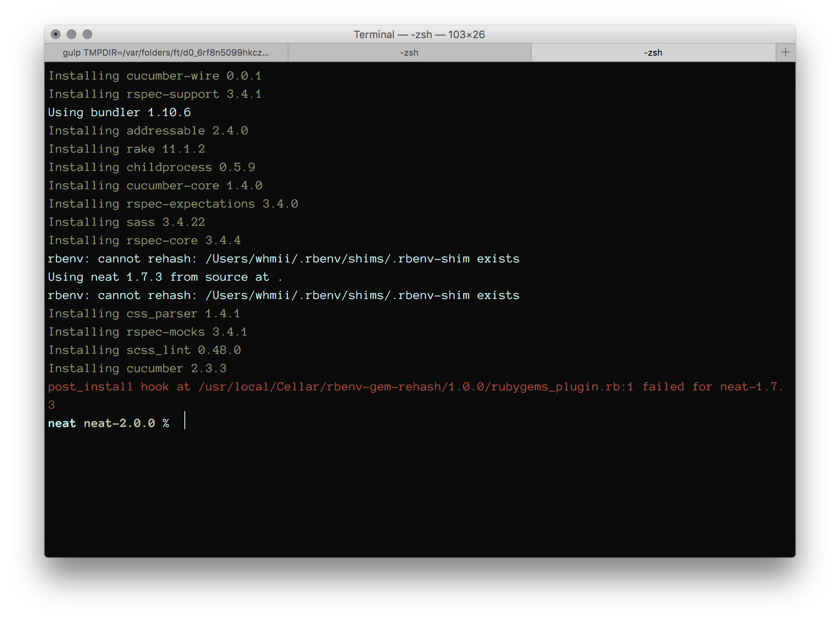Select the Installing scss_lint 0.48.0 line
The height and width of the screenshot is (621, 840).
(x=144, y=350)
